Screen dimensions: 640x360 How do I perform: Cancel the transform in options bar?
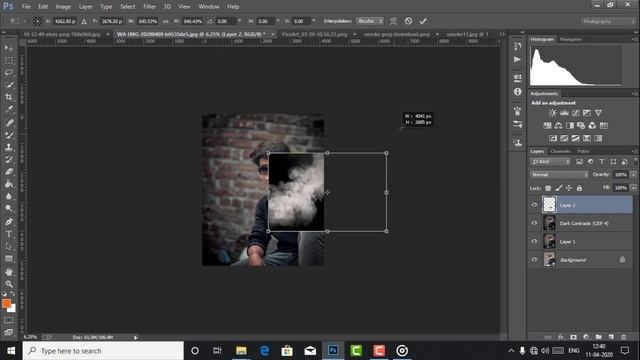[x=408, y=21]
